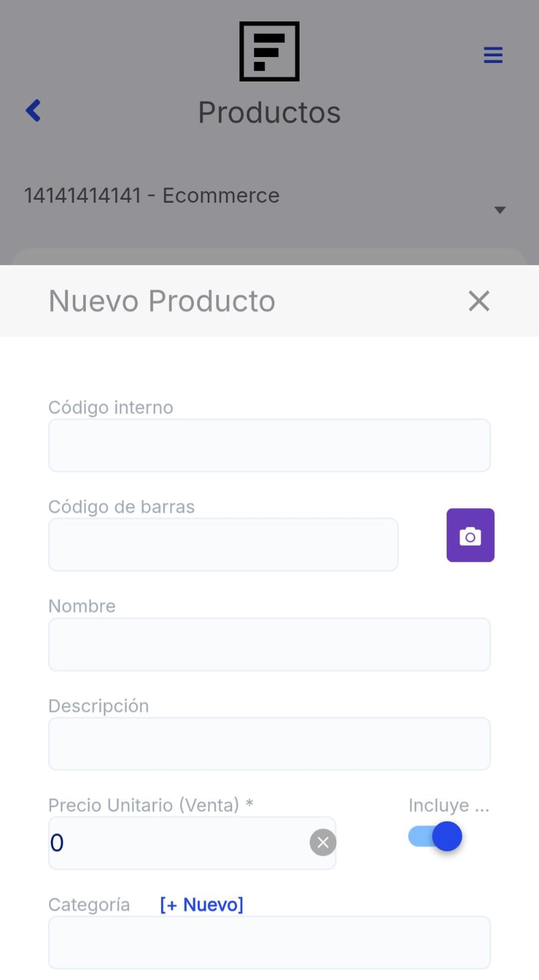This screenshot has width=539, height=980.
Task: Click into the Código de barras field
Action: tap(223, 545)
